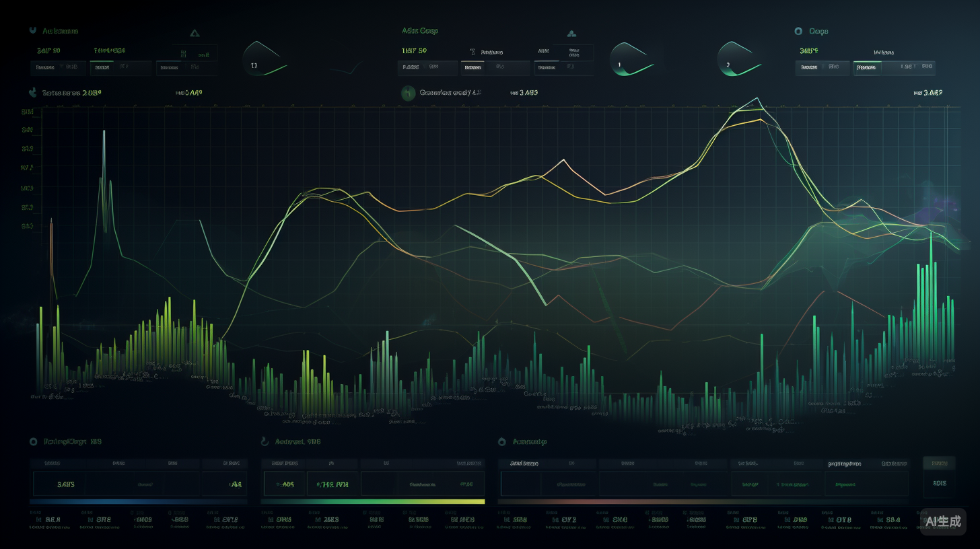Click the ring icon next to Doge title
Screen dimensions: 980x549
click(798, 31)
